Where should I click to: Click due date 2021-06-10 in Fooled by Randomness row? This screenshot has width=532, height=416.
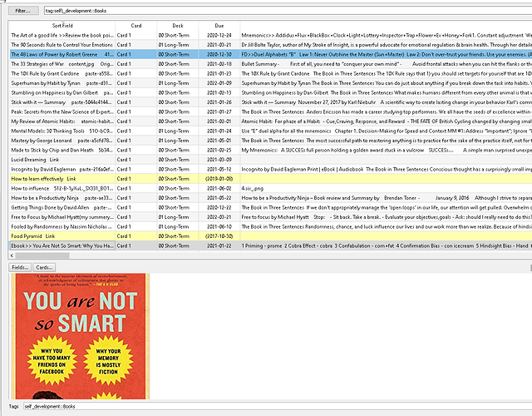[219, 226]
